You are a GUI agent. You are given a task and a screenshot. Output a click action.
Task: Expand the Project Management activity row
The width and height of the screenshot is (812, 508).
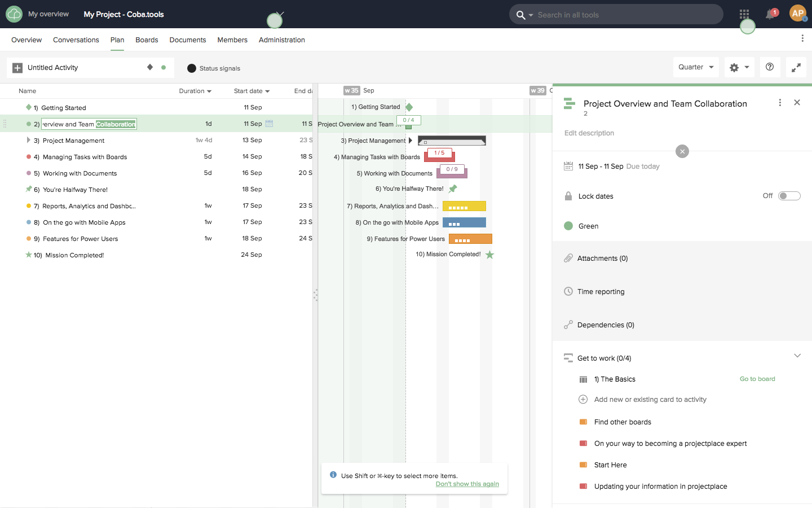pos(28,140)
